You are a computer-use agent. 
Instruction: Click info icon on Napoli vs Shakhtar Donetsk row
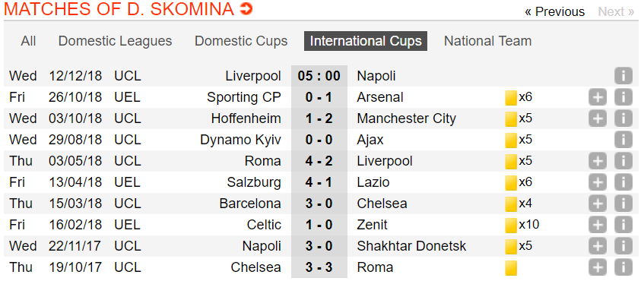623,246
